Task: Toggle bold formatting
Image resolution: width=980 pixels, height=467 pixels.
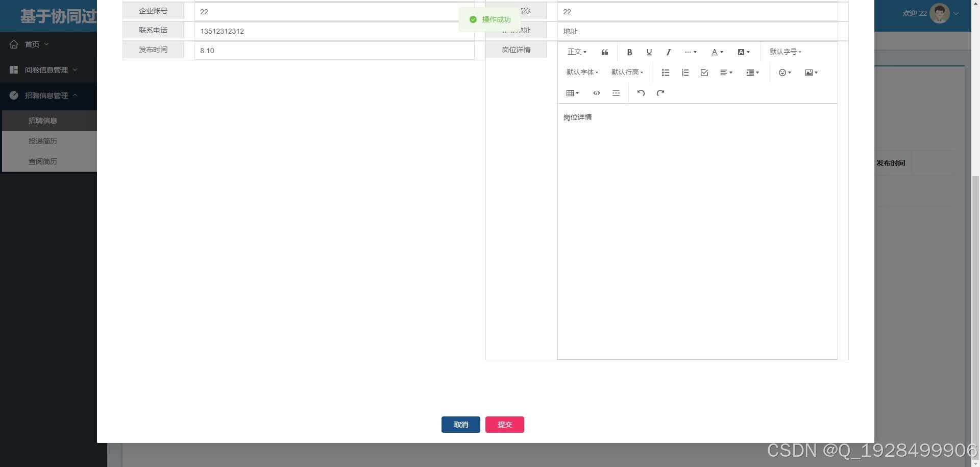Action: pyautogui.click(x=629, y=52)
